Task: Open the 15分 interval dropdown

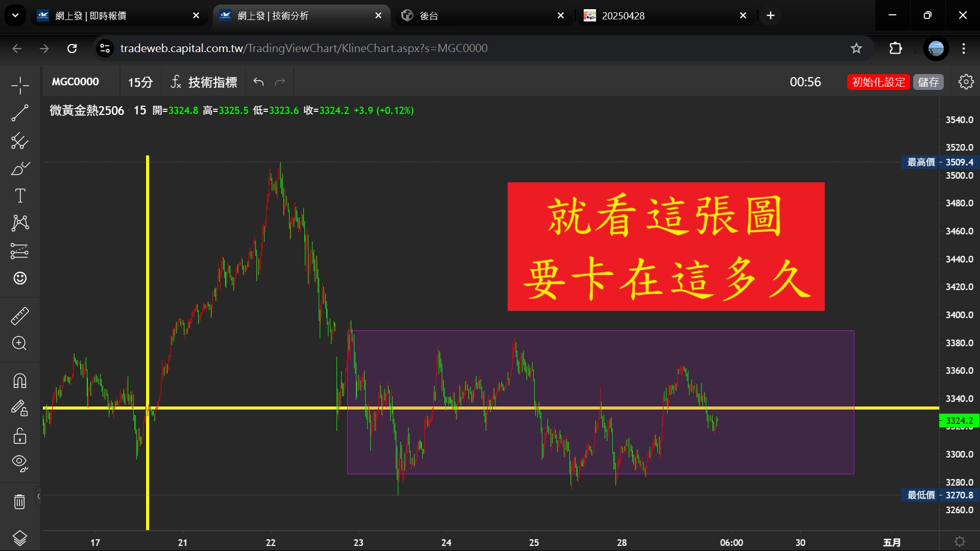Action: click(140, 82)
